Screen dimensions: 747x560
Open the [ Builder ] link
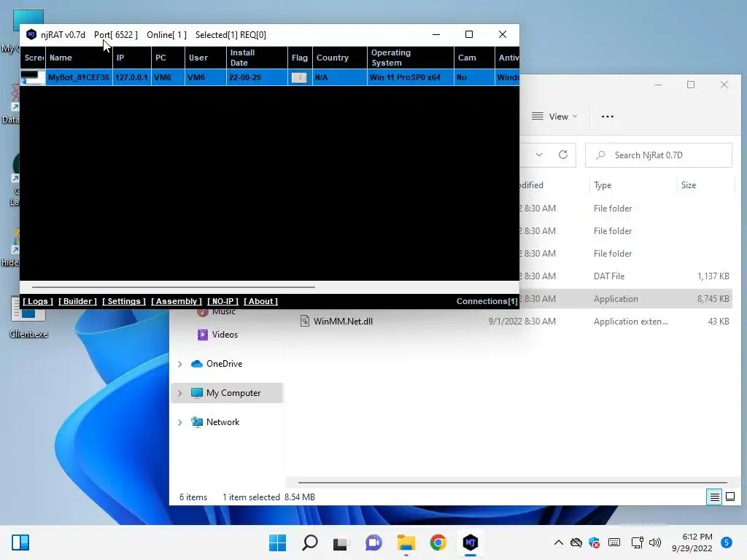click(77, 301)
